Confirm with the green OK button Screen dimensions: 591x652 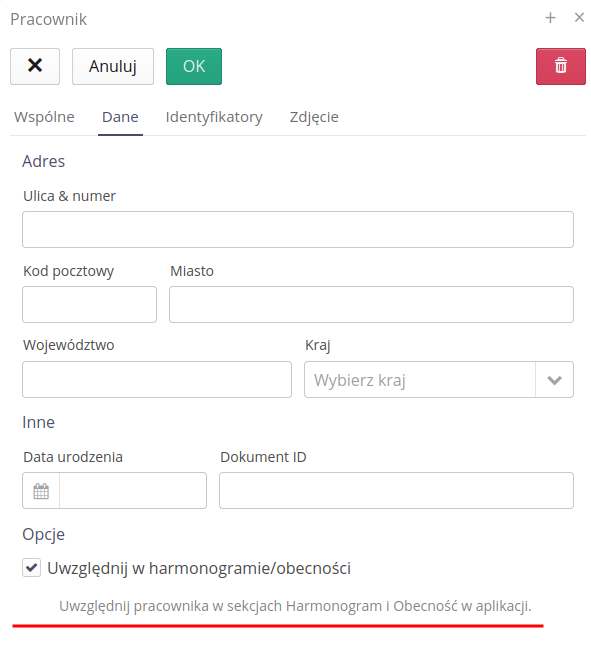[194, 66]
